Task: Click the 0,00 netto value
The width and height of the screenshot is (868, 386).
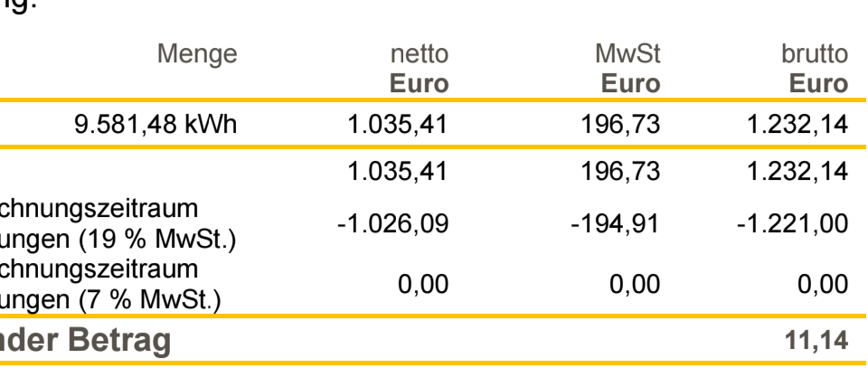Action: click(x=423, y=285)
